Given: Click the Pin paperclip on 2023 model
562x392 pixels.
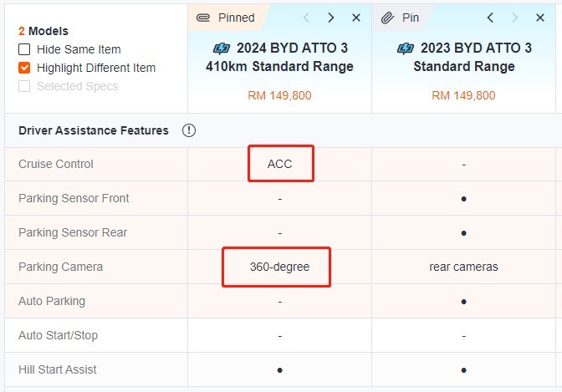Looking at the screenshot, I should [387, 18].
